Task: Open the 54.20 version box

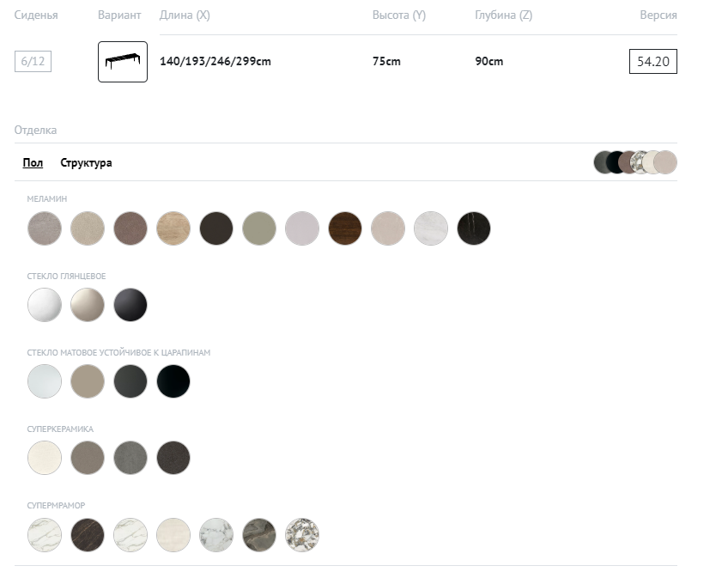Action: click(x=652, y=62)
